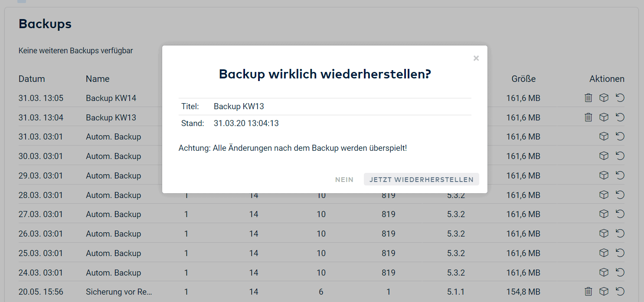
Task: Close the restore confirmation dialog
Action: (476, 58)
